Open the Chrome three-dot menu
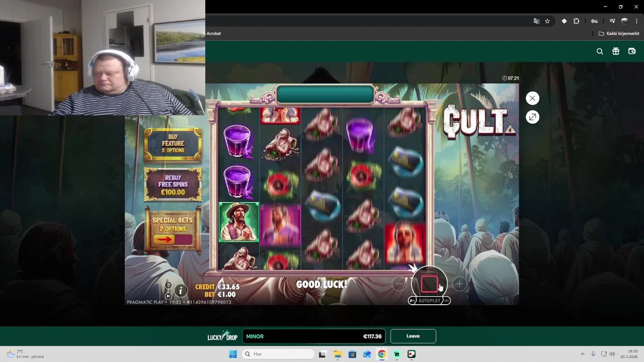 [x=636, y=21]
